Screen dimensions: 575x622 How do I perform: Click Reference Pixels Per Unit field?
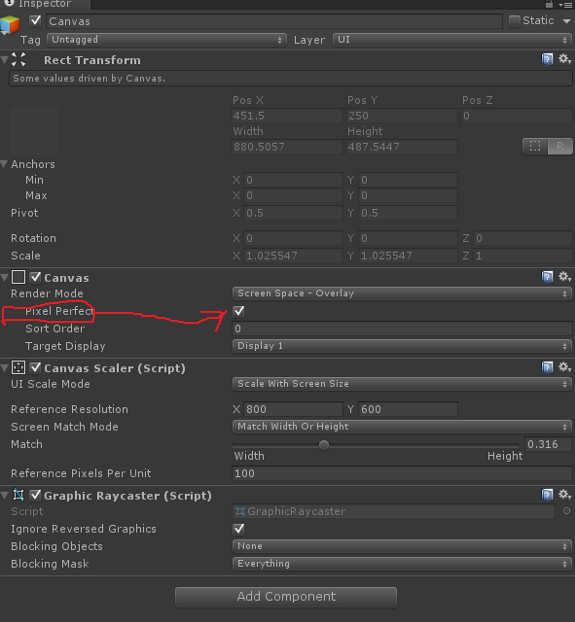pyautogui.click(x=402, y=473)
